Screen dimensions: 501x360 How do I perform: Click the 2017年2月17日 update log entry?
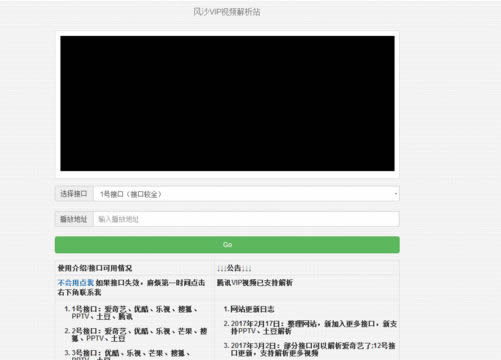click(x=314, y=327)
